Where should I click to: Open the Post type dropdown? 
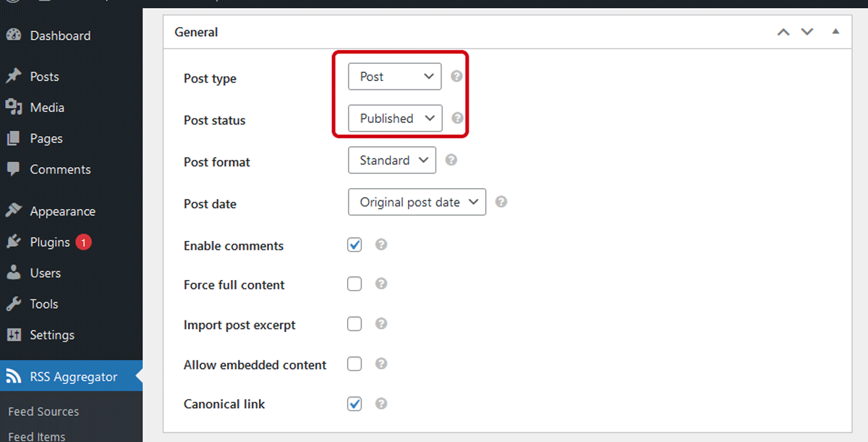(x=394, y=77)
